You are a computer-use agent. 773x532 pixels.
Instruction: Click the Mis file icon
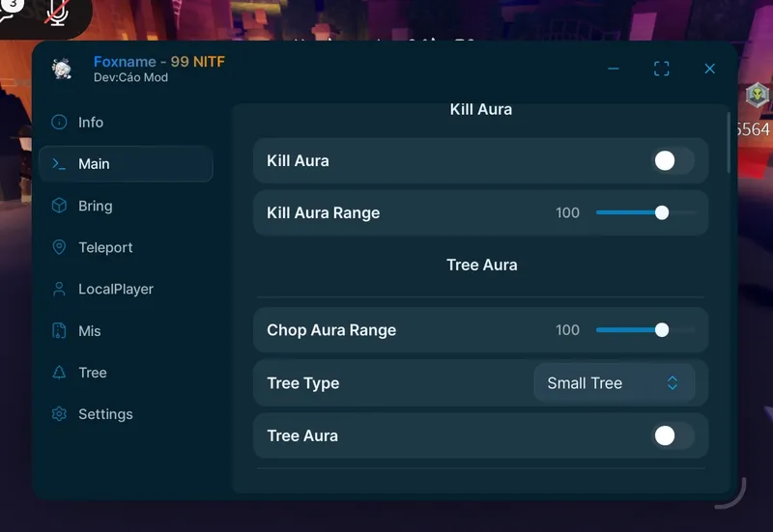coord(60,330)
